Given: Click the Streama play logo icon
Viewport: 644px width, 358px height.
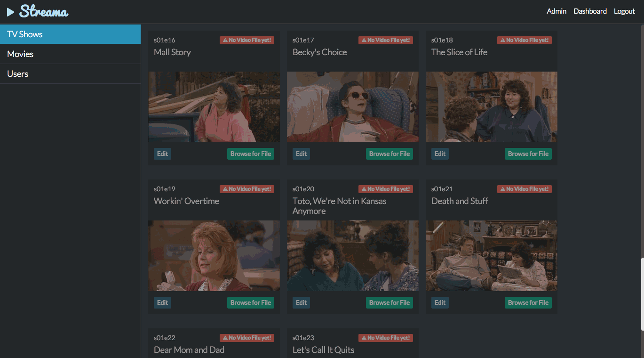Looking at the screenshot, I should coord(10,12).
